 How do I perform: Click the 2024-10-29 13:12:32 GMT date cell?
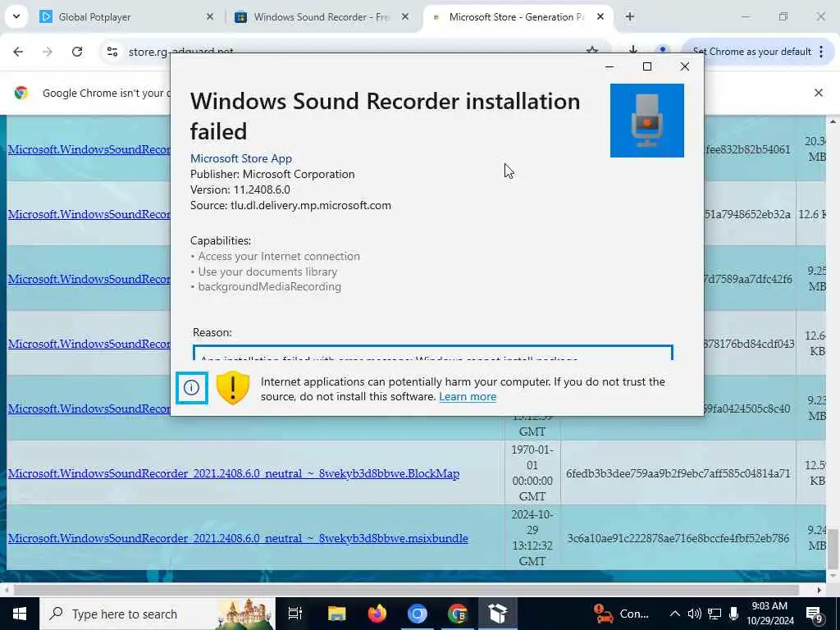point(532,538)
